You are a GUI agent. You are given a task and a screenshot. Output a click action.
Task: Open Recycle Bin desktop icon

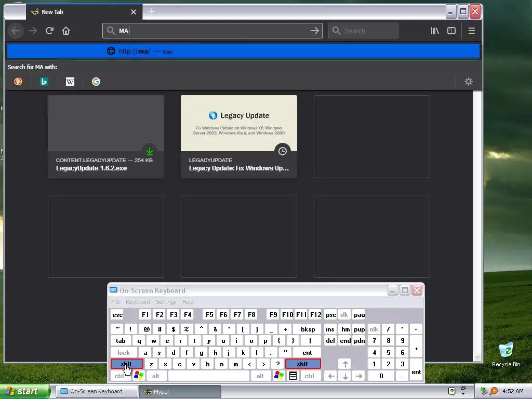click(x=506, y=355)
